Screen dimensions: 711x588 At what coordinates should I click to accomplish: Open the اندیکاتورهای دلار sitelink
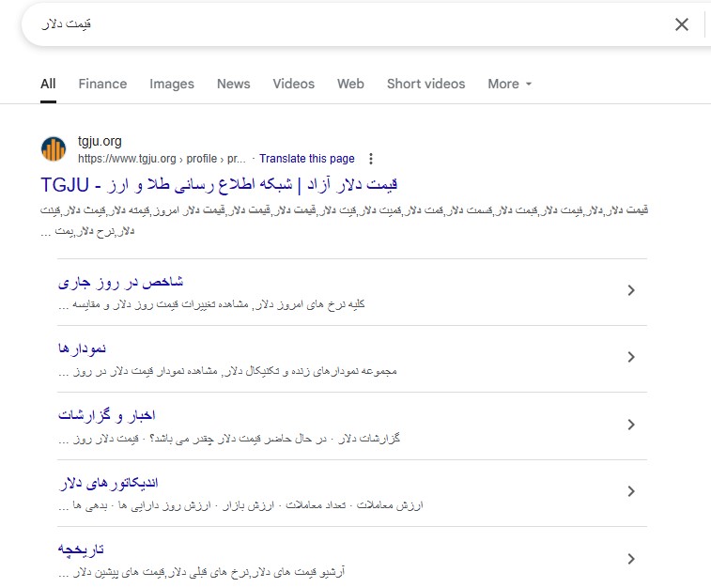(108, 483)
